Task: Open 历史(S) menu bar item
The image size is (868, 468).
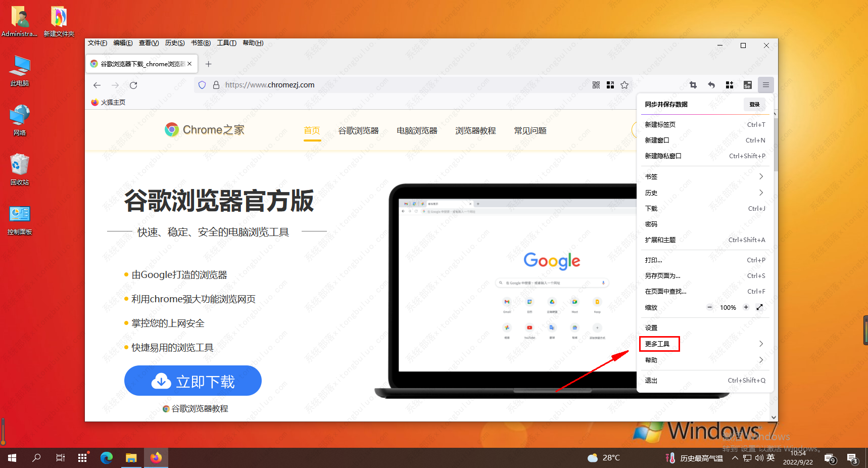Action: (x=175, y=43)
